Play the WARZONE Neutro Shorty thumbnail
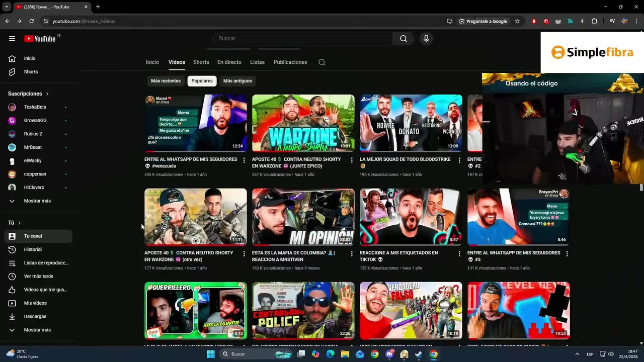 point(303,123)
